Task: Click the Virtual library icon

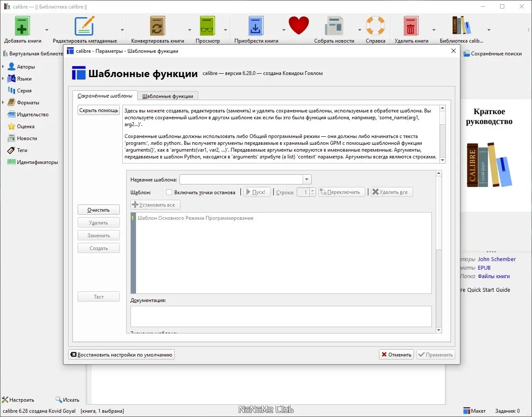Action: 5,54
